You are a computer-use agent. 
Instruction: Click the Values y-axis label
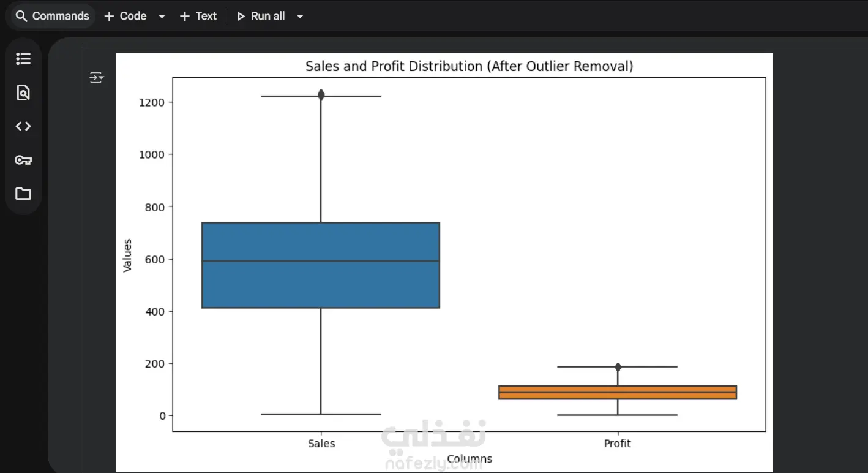click(x=127, y=255)
